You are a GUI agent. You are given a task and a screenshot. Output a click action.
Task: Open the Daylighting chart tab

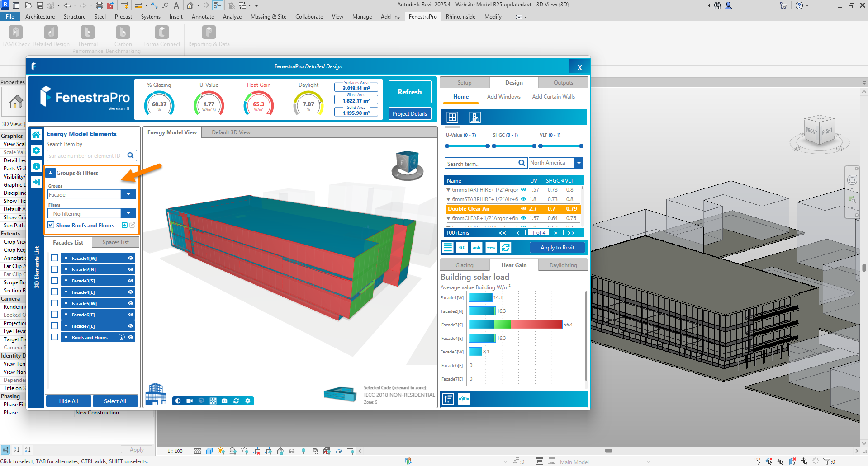[563, 265]
